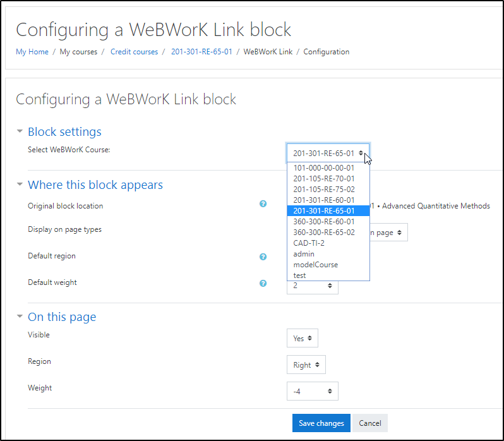Pick 360-300-RE-60-01 course option
The width and height of the screenshot is (504, 441).
[323, 222]
